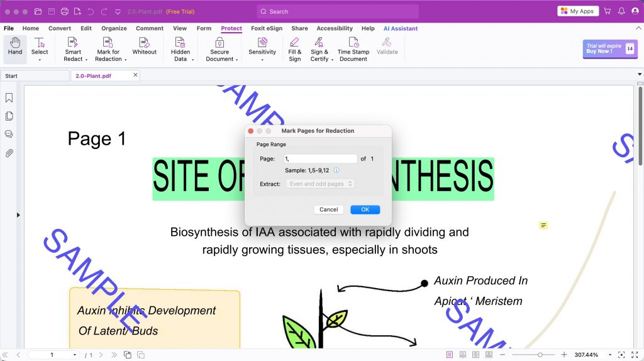Viewport: 644px width, 361px height.
Task: Activate the Whiteout tool
Action: pos(144,46)
